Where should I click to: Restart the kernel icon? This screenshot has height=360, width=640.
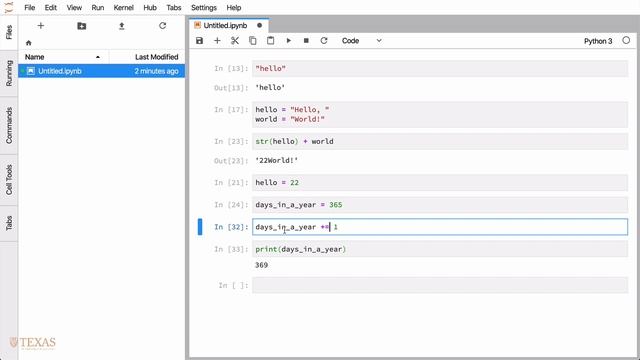click(x=324, y=41)
